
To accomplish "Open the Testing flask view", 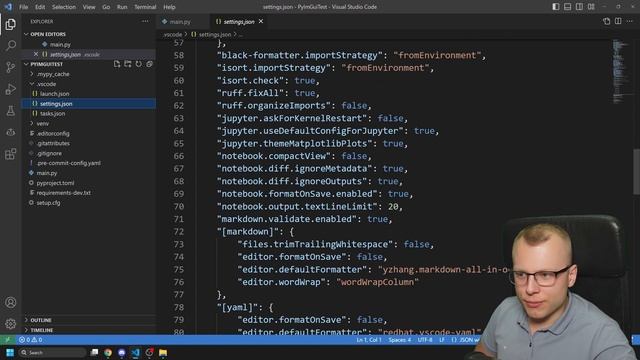I will click(11, 111).
